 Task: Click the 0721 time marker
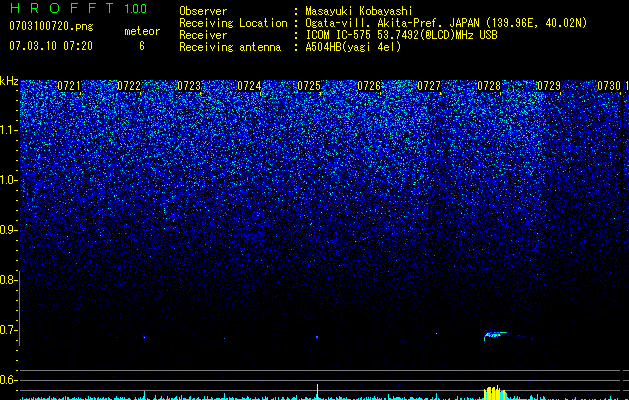[69, 86]
